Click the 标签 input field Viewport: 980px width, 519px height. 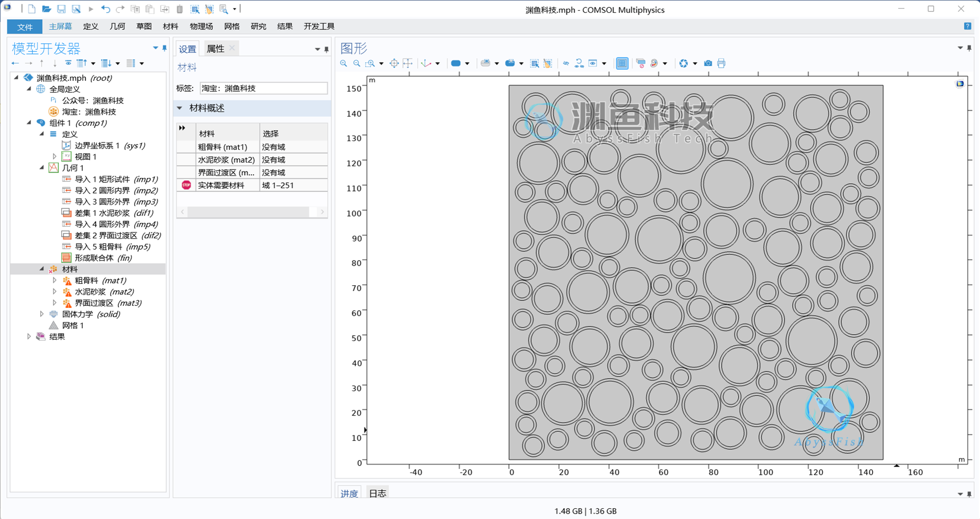point(264,88)
